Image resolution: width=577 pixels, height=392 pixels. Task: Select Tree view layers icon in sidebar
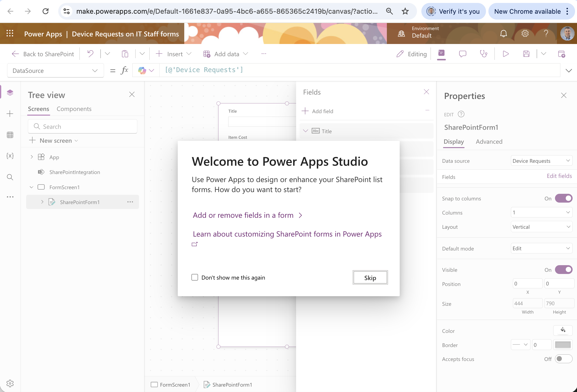[10, 92]
